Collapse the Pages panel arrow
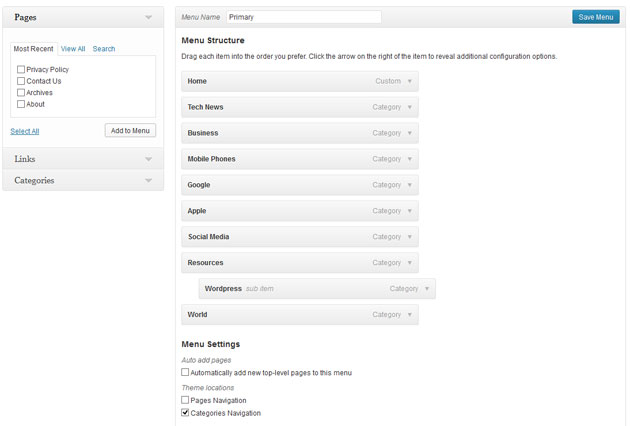This screenshot has height=426, width=630. 149,17
